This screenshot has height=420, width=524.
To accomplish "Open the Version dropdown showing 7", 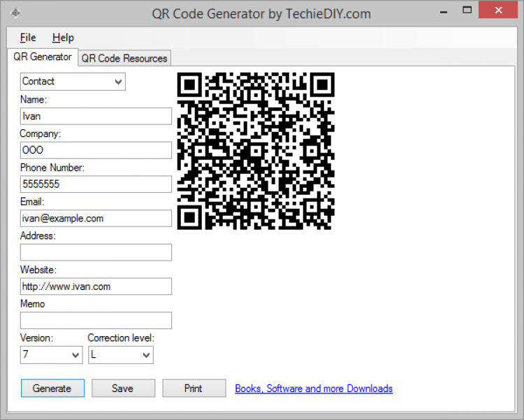I will click(52, 355).
